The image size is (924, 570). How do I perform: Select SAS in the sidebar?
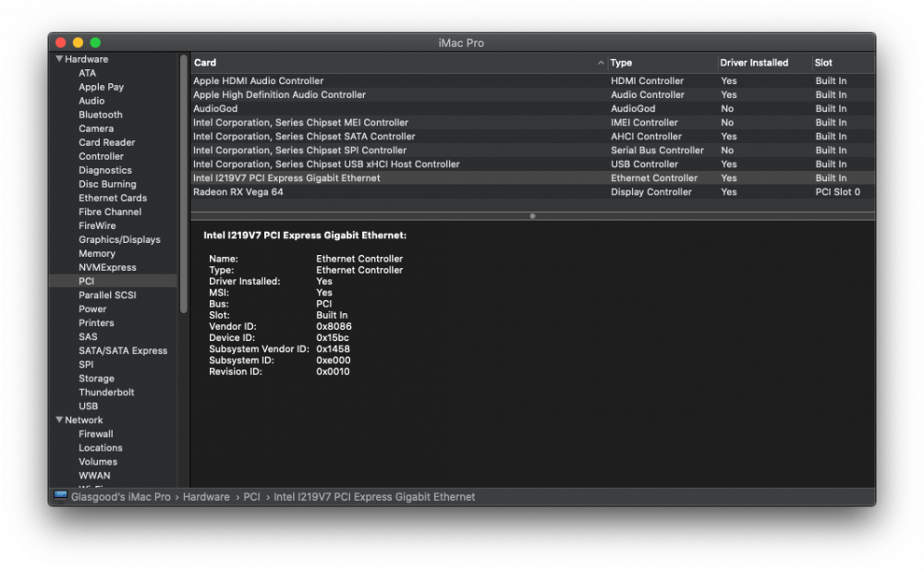tap(88, 336)
